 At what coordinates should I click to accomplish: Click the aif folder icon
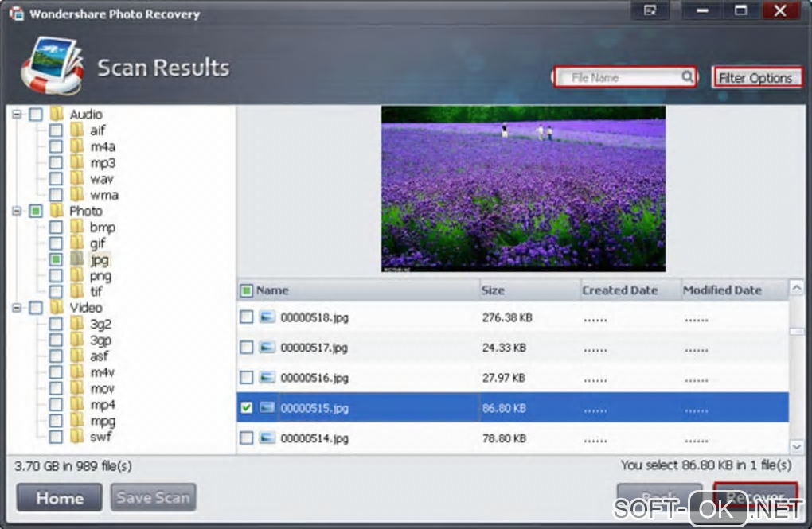tap(76, 130)
